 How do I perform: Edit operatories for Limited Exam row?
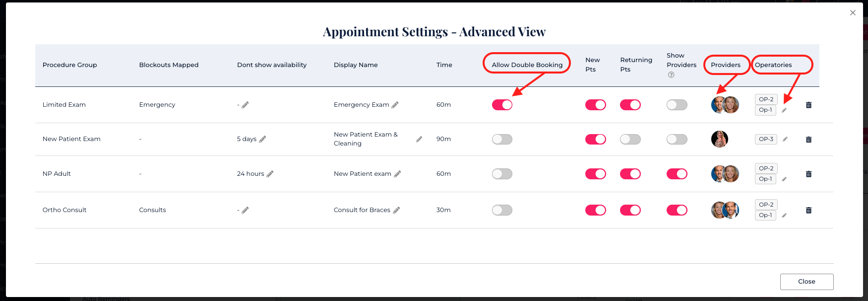click(x=784, y=110)
